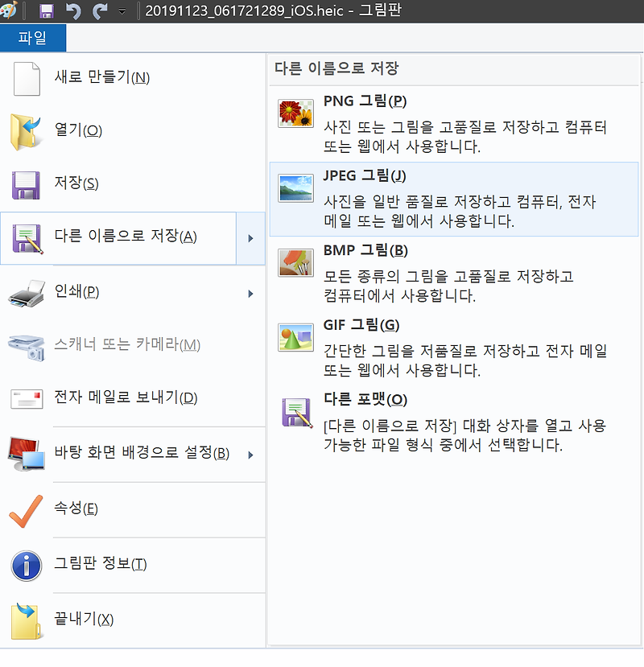The height and width of the screenshot is (667, 644).
Task: Choose 다른 이름으로 저장(A) menu item
Action: (x=118, y=238)
